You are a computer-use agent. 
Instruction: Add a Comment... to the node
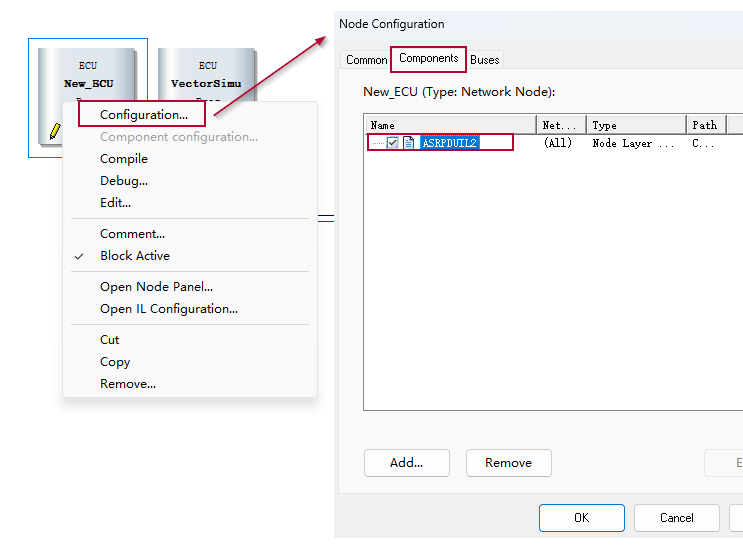132,234
